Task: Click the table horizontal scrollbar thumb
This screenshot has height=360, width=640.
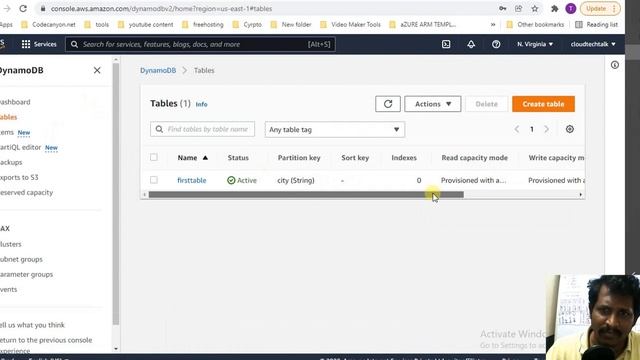Action: (306, 195)
